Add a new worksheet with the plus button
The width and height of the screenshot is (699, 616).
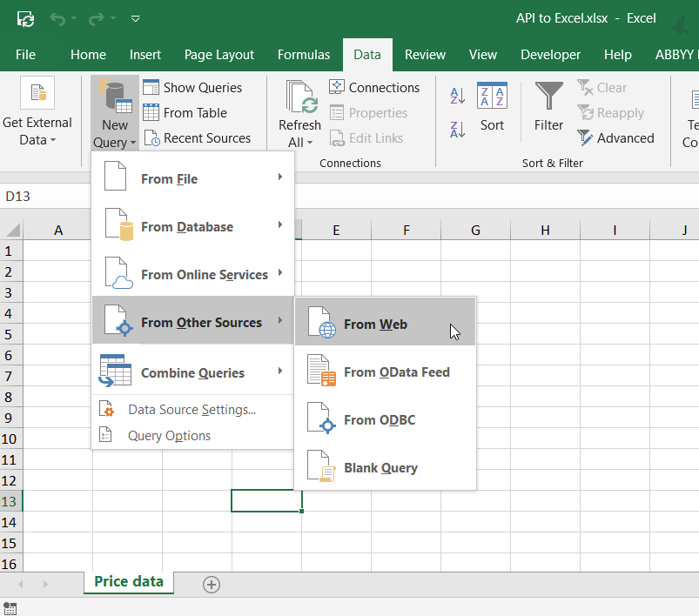[211, 585]
